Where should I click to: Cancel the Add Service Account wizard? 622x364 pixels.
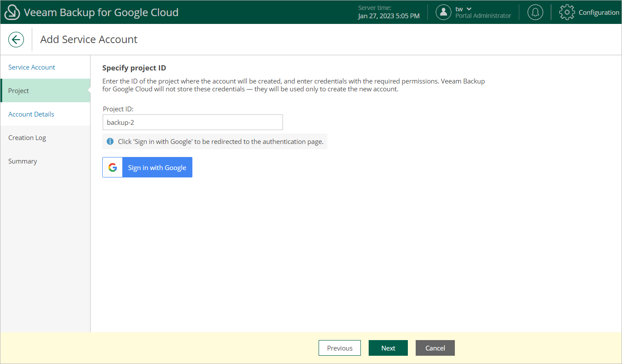(435, 348)
